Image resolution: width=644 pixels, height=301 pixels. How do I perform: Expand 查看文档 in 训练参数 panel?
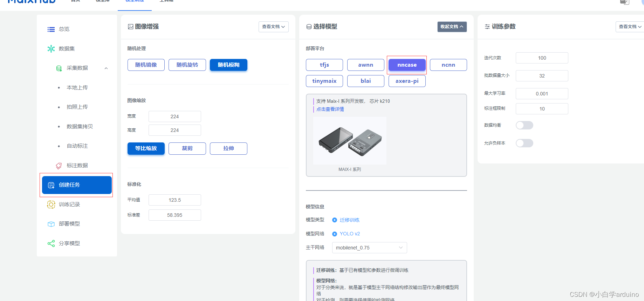630,27
